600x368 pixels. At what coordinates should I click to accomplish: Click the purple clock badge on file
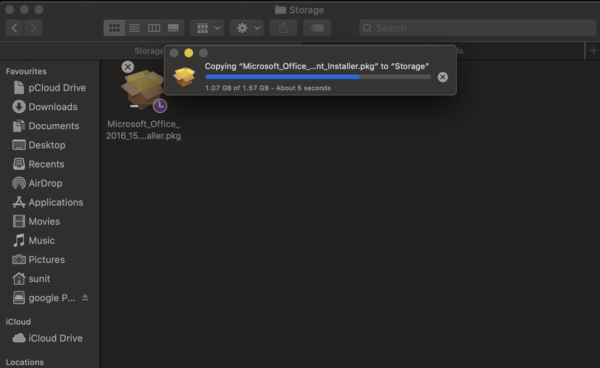pyautogui.click(x=160, y=106)
